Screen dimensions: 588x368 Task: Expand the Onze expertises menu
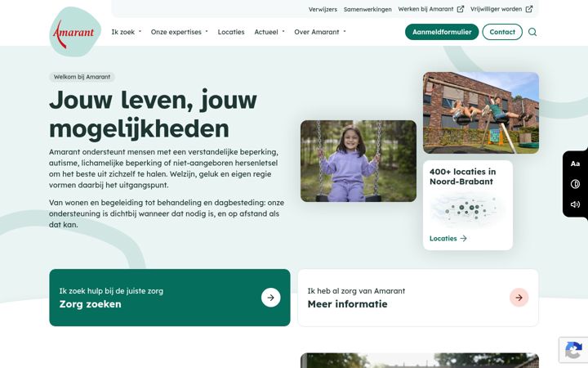[x=179, y=32]
